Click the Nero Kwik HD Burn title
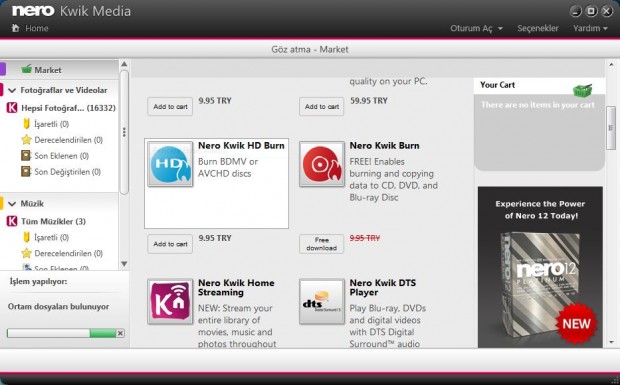 [241, 145]
